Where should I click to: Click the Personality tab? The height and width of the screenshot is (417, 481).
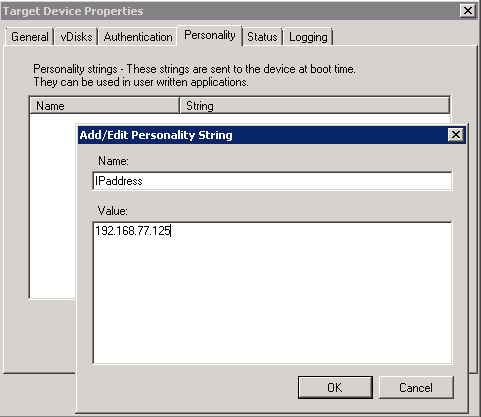(210, 35)
